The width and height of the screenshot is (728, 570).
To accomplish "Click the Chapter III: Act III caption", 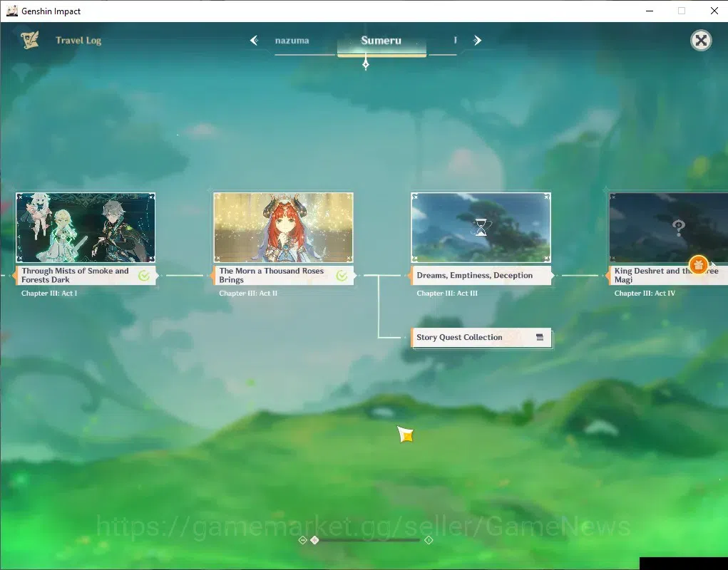I will click(447, 293).
